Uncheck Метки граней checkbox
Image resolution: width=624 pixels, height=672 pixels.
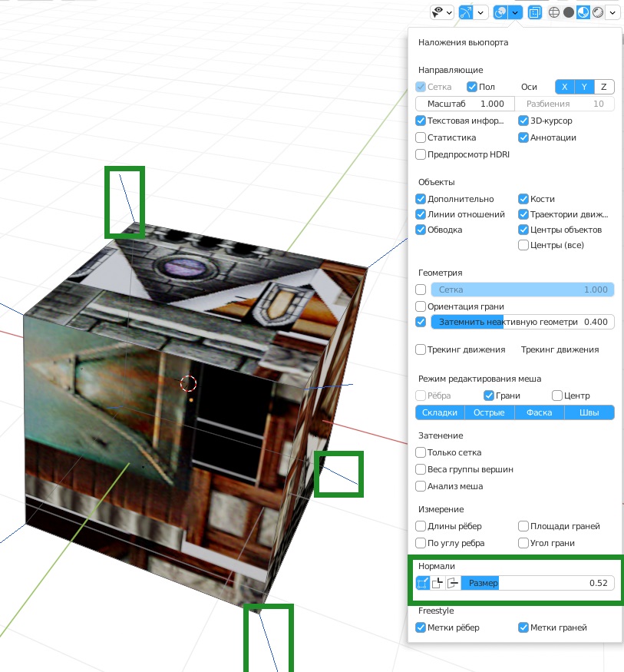coord(523,627)
